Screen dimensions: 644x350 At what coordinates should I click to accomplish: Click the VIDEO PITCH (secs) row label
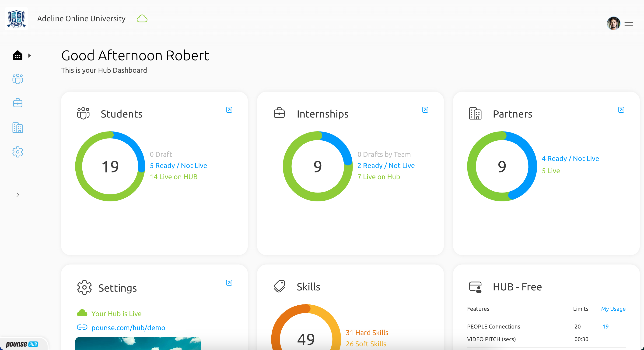tap(491, 339)
